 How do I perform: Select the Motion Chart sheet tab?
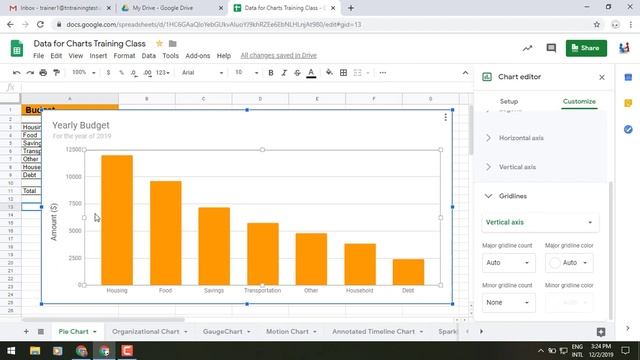[x=291, y=331]
